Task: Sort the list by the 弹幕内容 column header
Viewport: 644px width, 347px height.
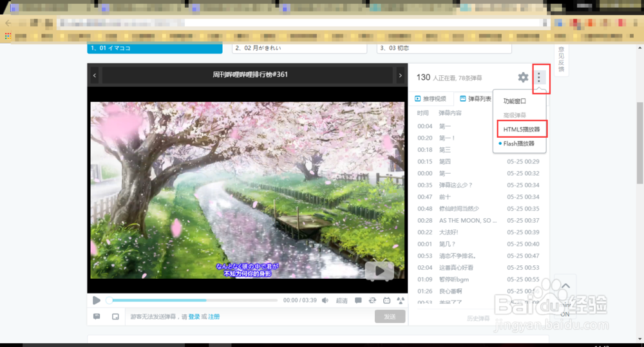Action: pos(450,113)
